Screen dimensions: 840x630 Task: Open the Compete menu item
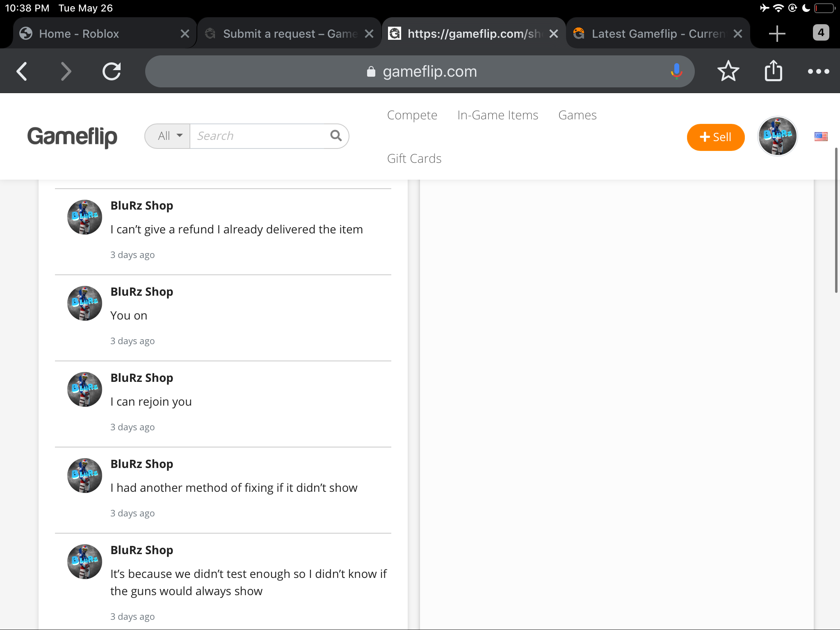[x=412, y=115]
